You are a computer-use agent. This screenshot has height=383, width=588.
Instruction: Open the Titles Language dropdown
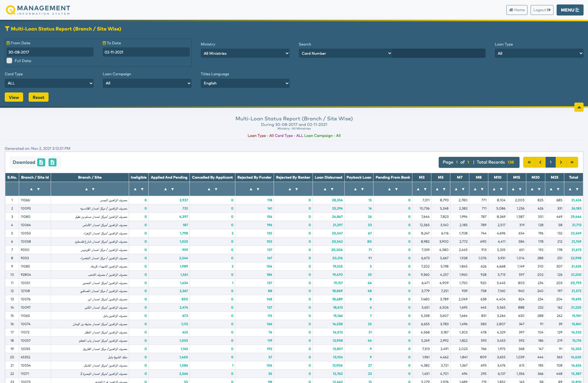tap(245, 83)
